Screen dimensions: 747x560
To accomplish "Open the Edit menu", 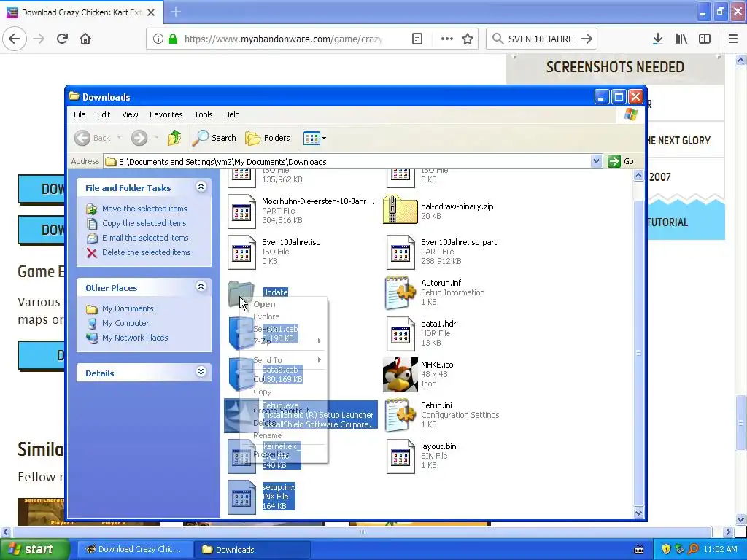I will (x=104, y=114).
